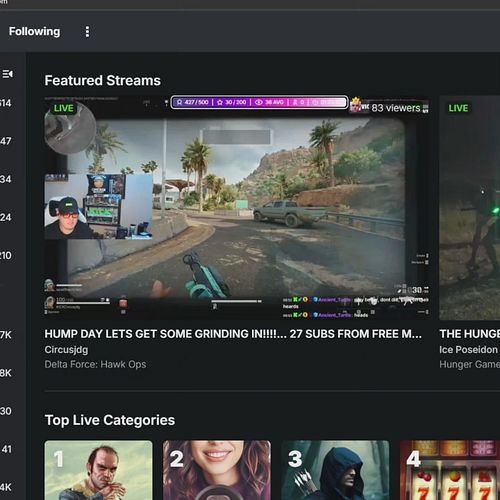500x500 pixels.
Task: Click the HUMP DAY LETS GET SOME GRINDING stream title
Action: click(x=233, y=334)
